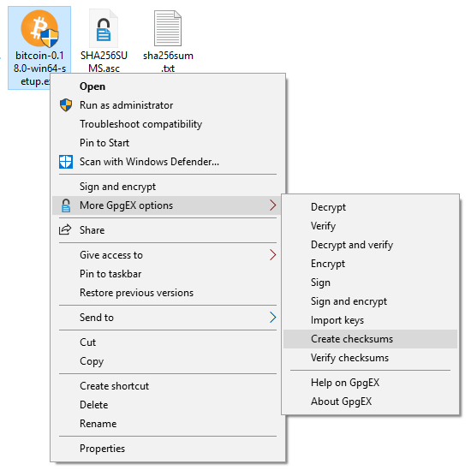Viewport: 471px width, 476px height.
Task: Click the SHA256SUMS.asc file name label
Action: (104, 62)
